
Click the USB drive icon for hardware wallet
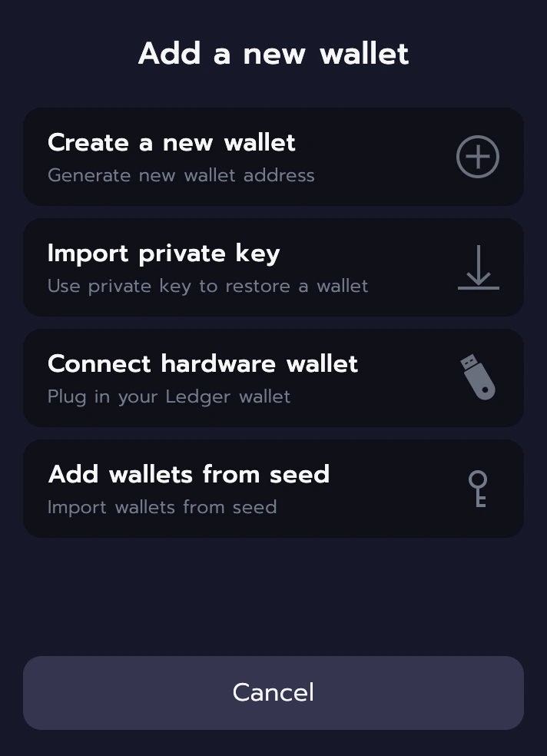coord(477,376)
